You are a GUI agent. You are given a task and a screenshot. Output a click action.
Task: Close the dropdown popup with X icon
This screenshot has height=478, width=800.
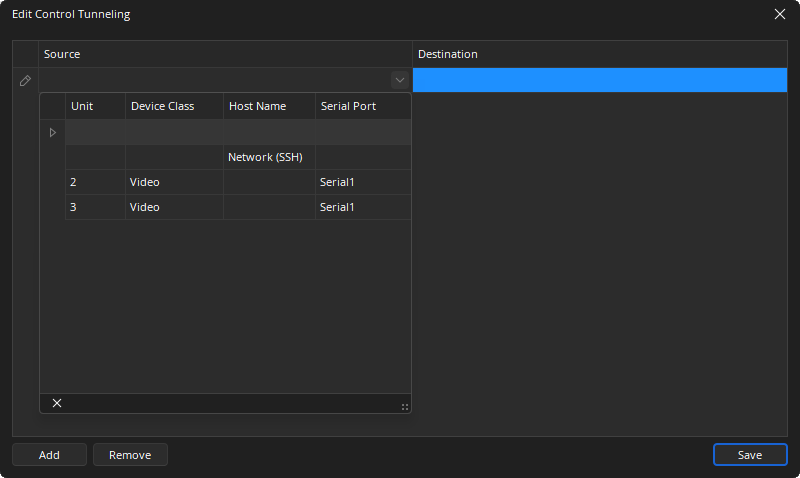click(57, 403)
